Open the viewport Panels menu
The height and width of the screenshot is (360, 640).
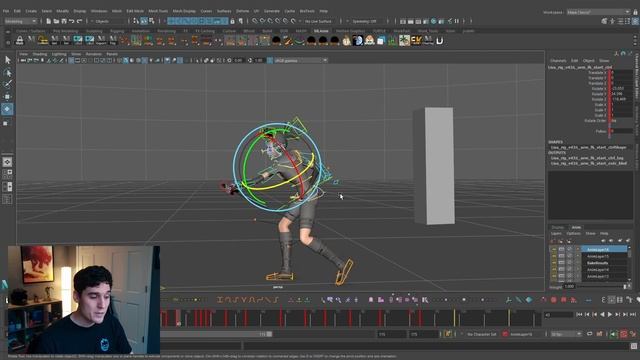click(112, 54)
